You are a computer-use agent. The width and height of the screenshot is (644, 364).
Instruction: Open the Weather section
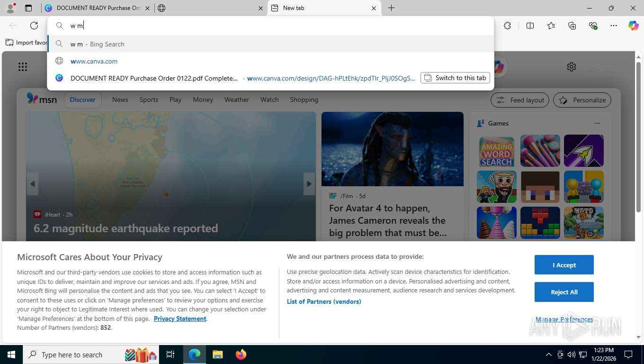click(236, 100)
